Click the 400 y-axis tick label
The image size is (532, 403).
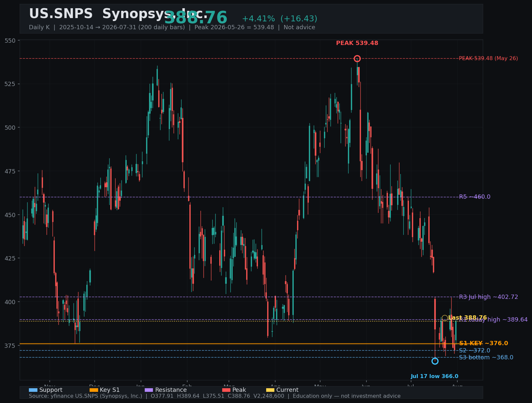[10, 302]
